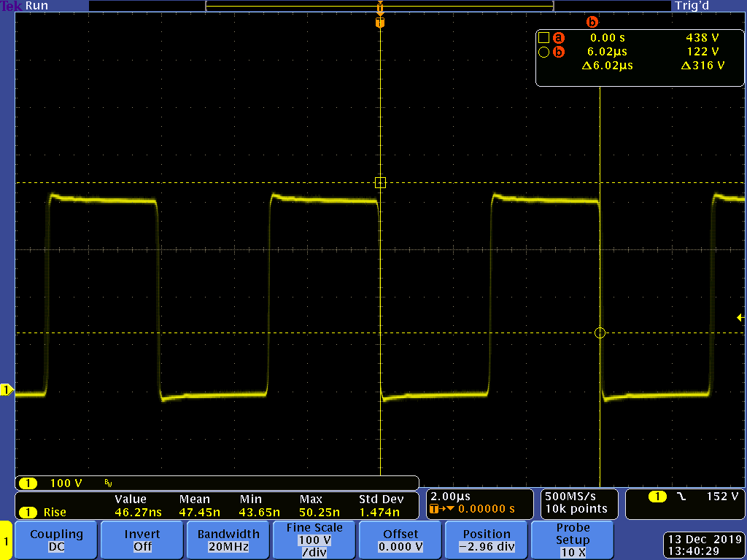The height and width of the screenshot is (560, 747).
Task: Click the Trig'd status indicator
Action: [x=692, y=6]
